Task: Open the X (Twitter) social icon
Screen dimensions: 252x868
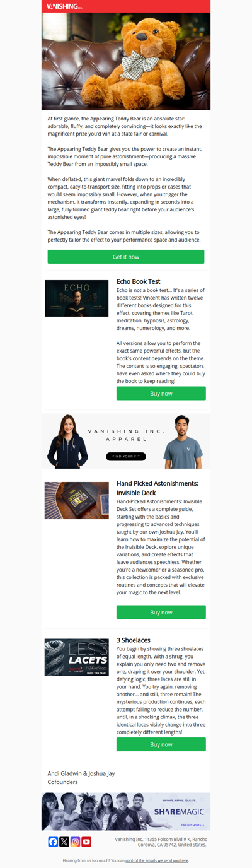Action: (x=64, y=842)
